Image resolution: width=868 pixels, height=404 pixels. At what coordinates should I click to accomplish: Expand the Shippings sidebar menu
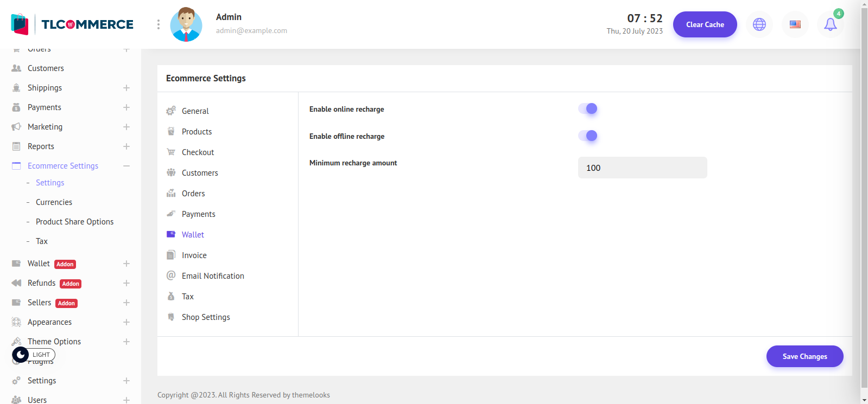pyautogui.click(x=126, y=88)
